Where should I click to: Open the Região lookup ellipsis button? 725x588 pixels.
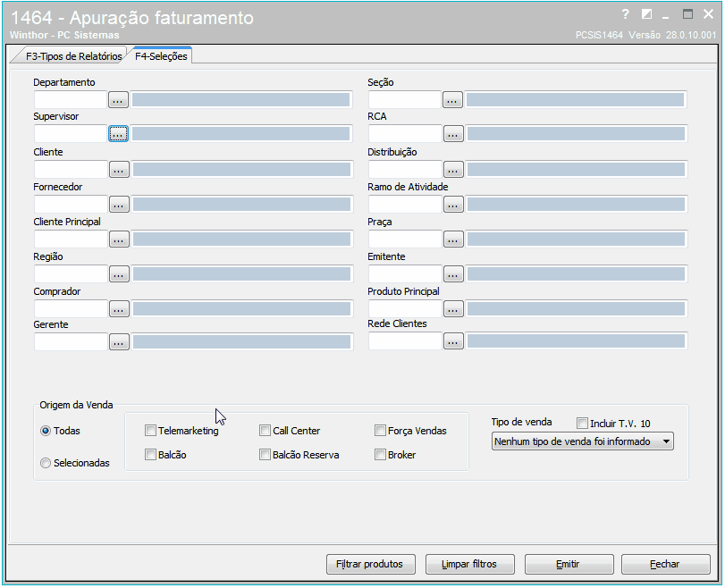coord(119,274)
